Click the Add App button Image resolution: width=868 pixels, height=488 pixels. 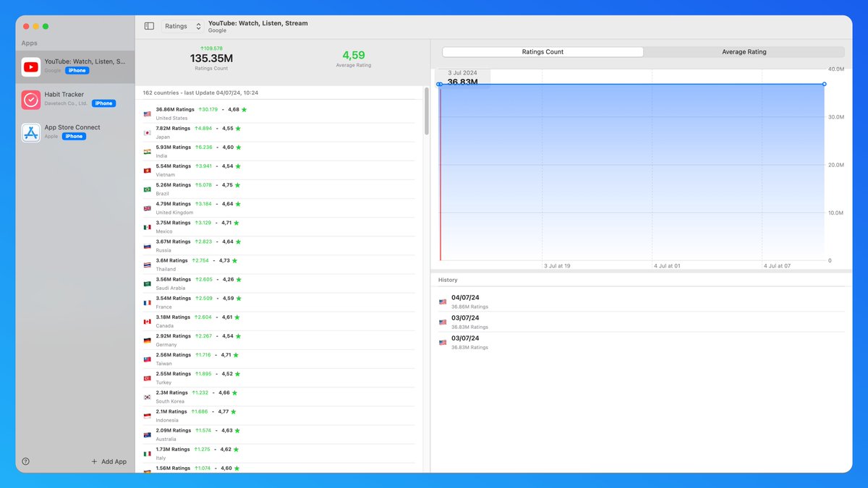coord(109,461)
